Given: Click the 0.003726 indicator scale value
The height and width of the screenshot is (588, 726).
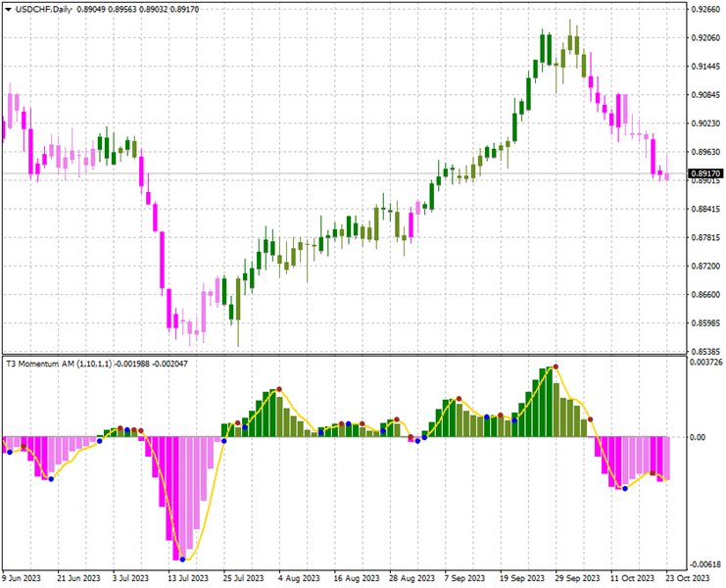Looking at the screenshot, I should pos(704,362).
